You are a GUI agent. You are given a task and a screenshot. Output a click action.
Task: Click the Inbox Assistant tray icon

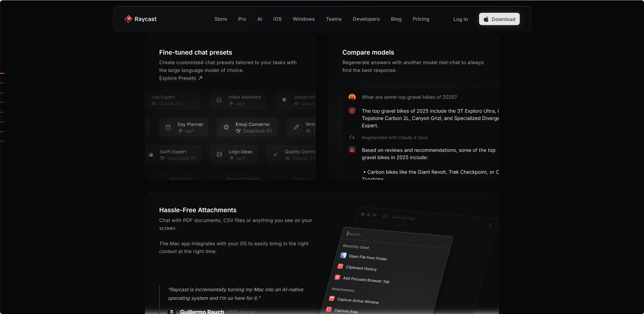[x=219, y=100]
